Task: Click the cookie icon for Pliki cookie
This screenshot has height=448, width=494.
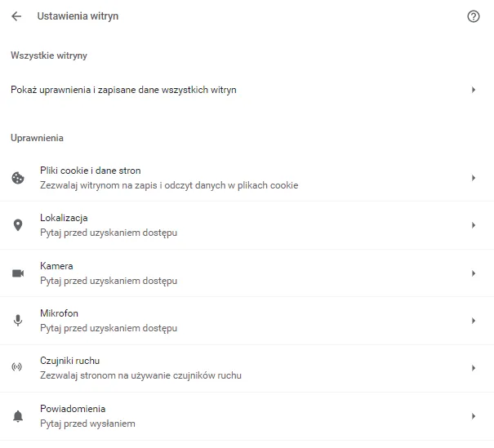Action: pos(18,178)
